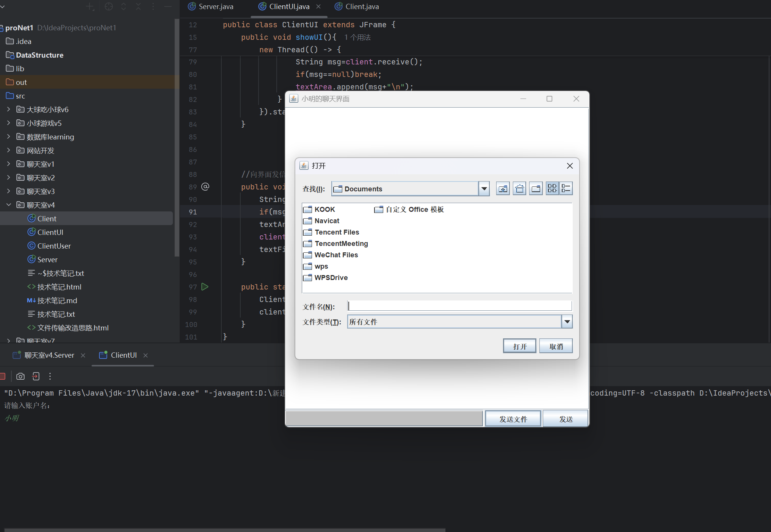The height and width of the screenshot is (532, 771).
Task: Expand the 小球游戏v5 package
Action: coord(8,123)
